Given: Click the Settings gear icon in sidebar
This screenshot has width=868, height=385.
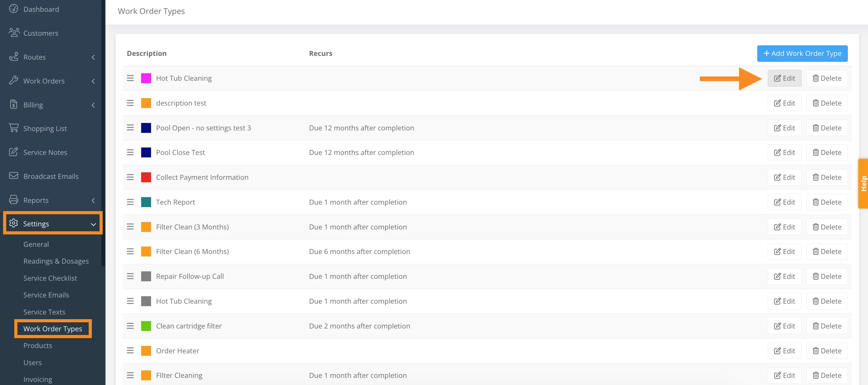Looking at the screenshot, I should pos(13,223).
